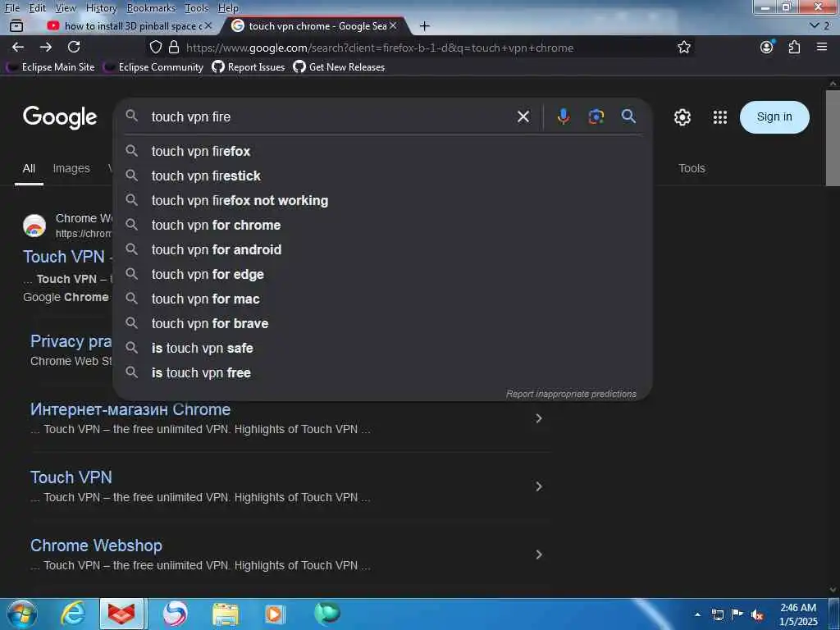Click the browser address bar URL

pyautogui.click(x=380, y=48)
